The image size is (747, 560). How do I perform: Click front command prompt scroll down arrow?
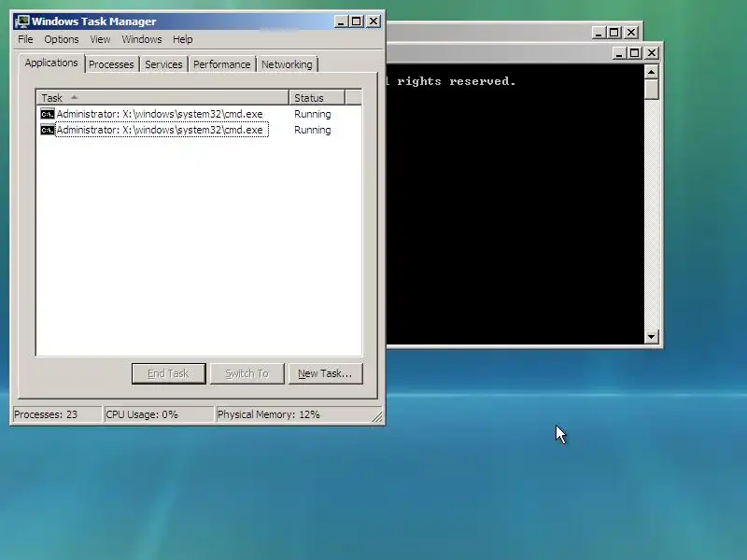click(x=651, y=337)
